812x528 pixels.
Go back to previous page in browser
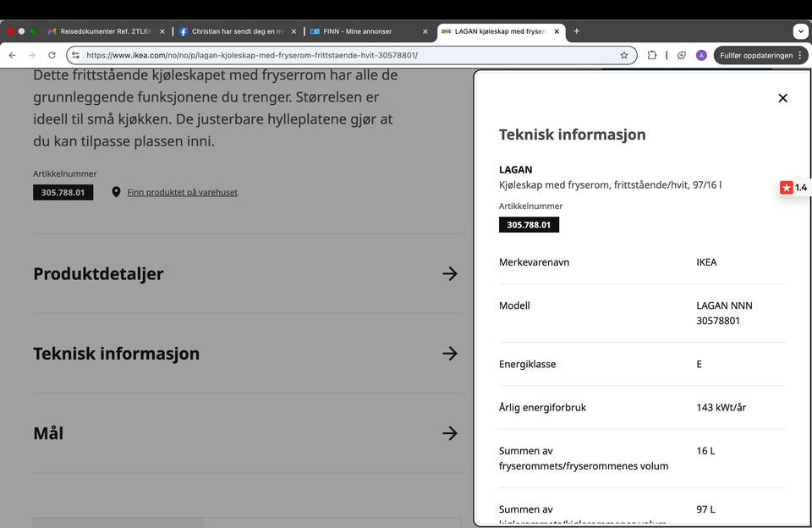point(13,55)
